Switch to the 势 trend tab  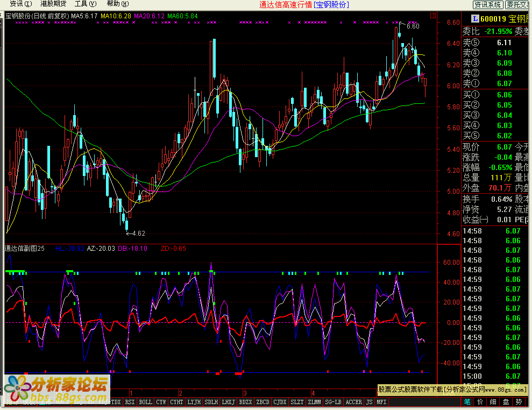pos(519,402)
